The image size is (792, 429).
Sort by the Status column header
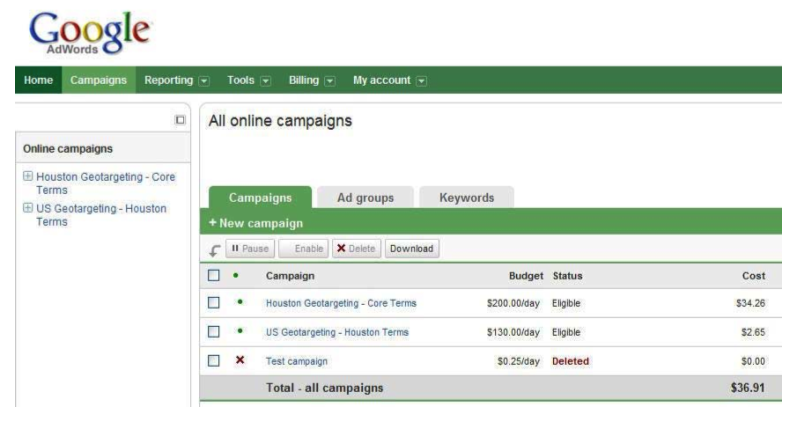coord(568,276)
